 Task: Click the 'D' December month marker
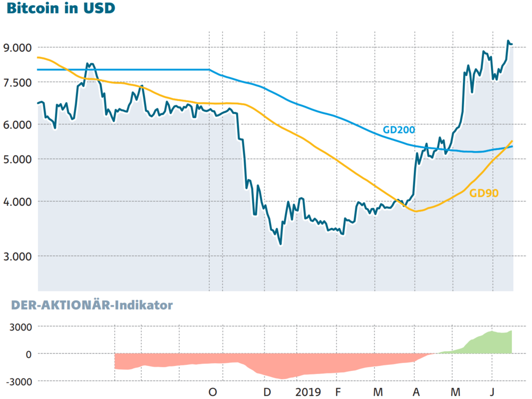[x=268, y=392]
